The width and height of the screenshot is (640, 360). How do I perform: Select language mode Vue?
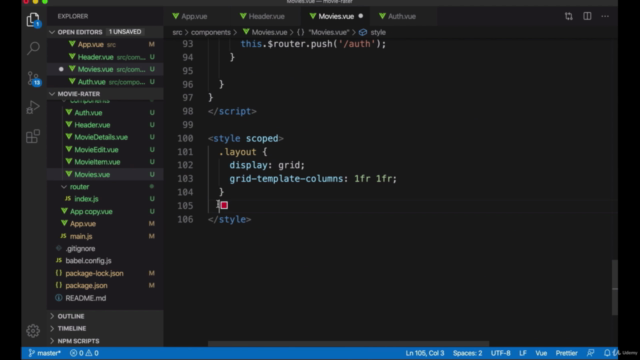point(541,353)
